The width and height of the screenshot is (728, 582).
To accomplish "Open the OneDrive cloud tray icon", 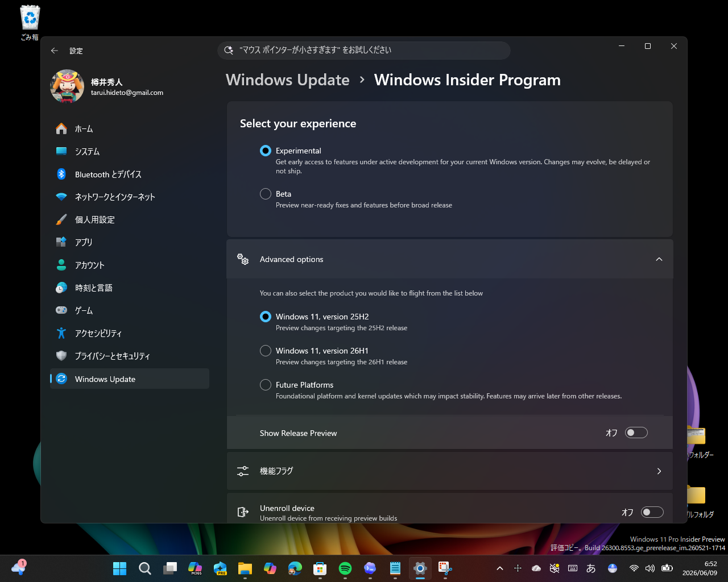I will 536,568.
